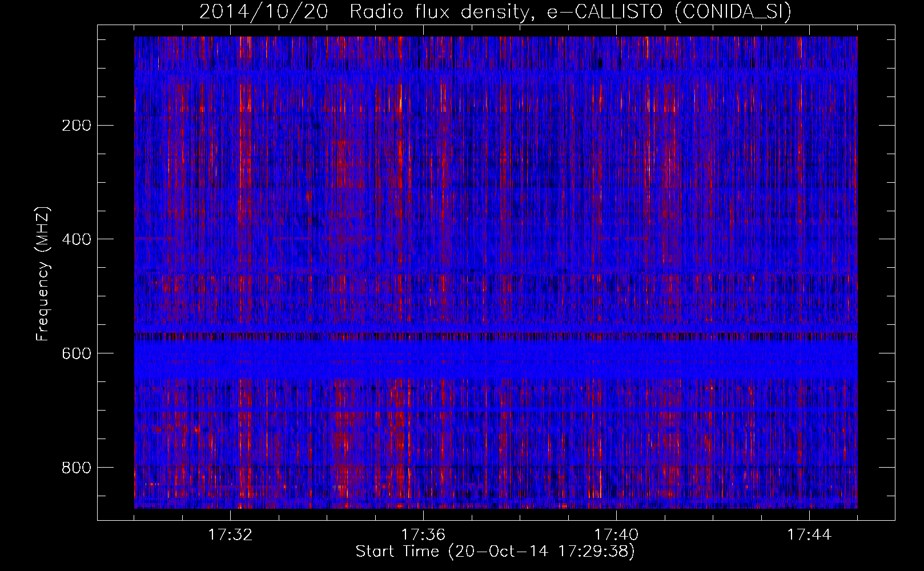This screenshot has height=571, width=924.
Task: Click the 400 frequency tick label
Action: 77,239
